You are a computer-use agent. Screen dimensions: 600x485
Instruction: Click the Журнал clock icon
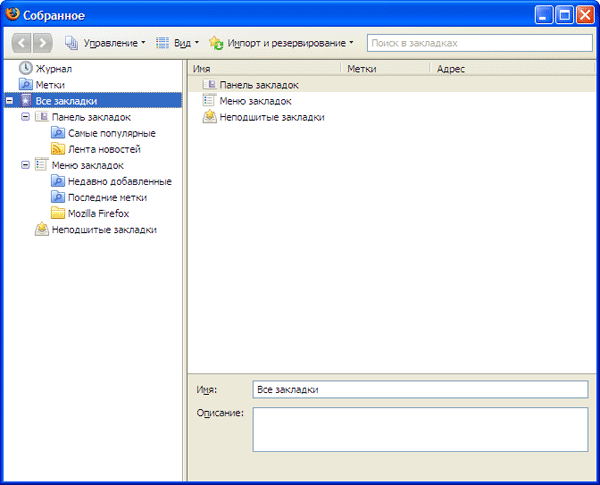click(26, 68)
